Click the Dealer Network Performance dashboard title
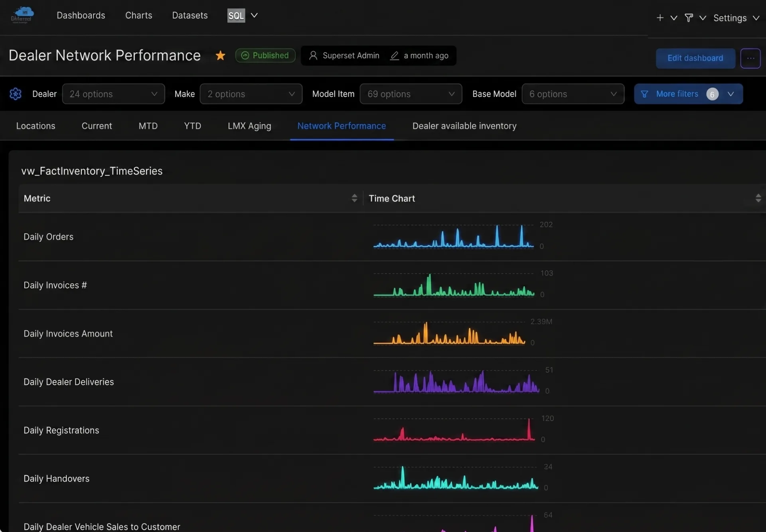766x532 pixels. [x=105, y=55]
